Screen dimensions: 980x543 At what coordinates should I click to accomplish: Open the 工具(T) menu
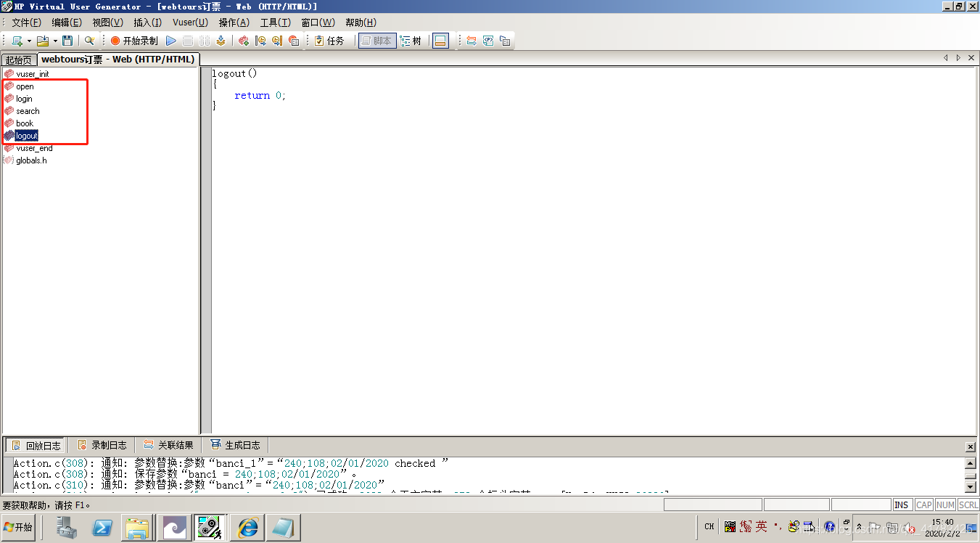coord(276,23)
